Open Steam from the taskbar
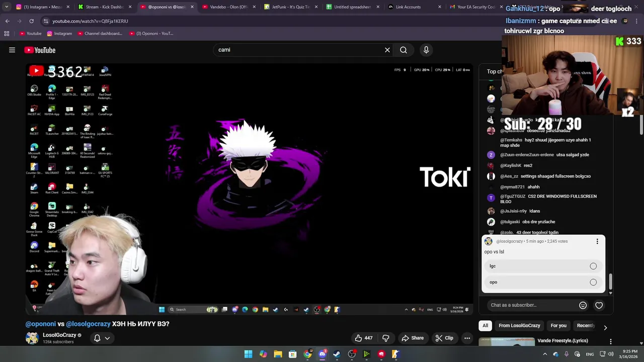The image size is (644, 362). (337, 354)
